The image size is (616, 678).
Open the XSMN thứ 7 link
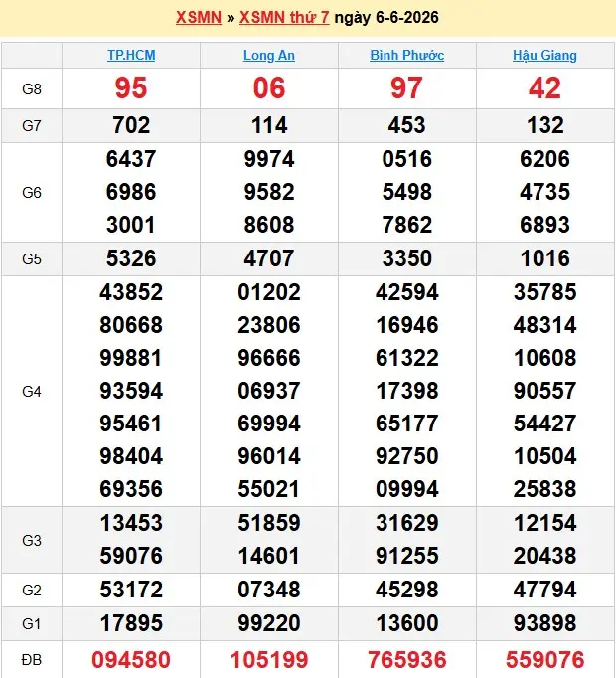point(284,17)
